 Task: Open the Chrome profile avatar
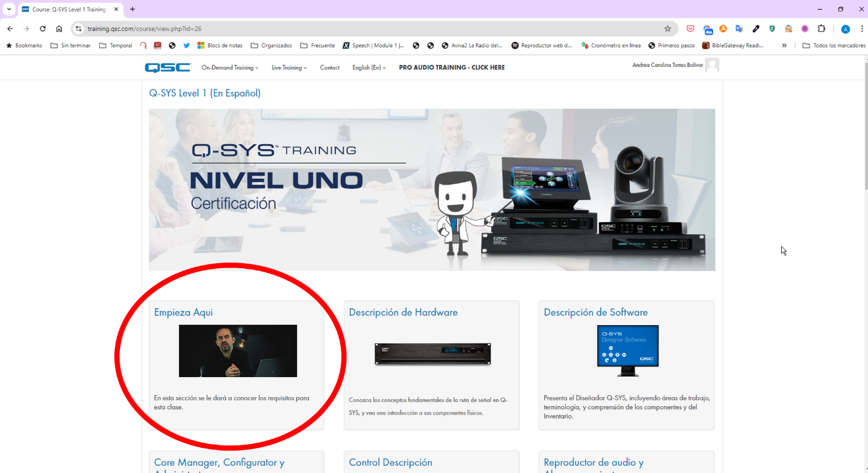pyautogui.click(x=845, y=29)
